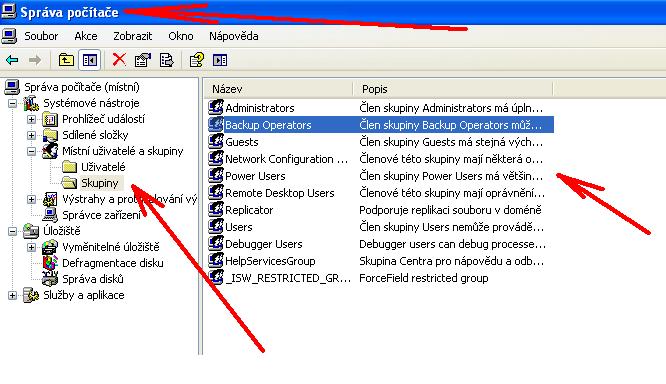Select the Administrators group name

click(x=260, y=108)
